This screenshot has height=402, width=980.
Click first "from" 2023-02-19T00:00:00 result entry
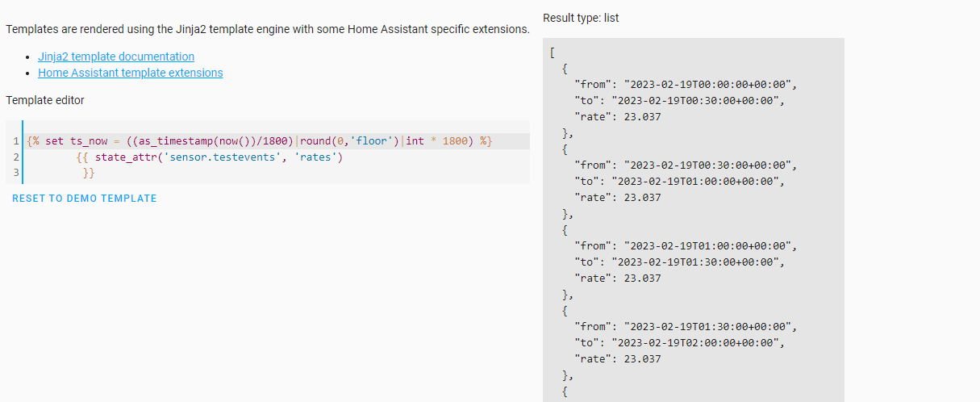coord(685,85)
